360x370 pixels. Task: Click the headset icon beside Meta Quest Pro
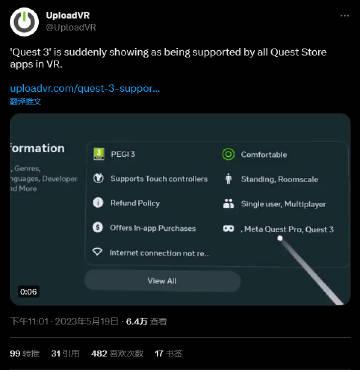pyautogui.click(x=228, y=229)
